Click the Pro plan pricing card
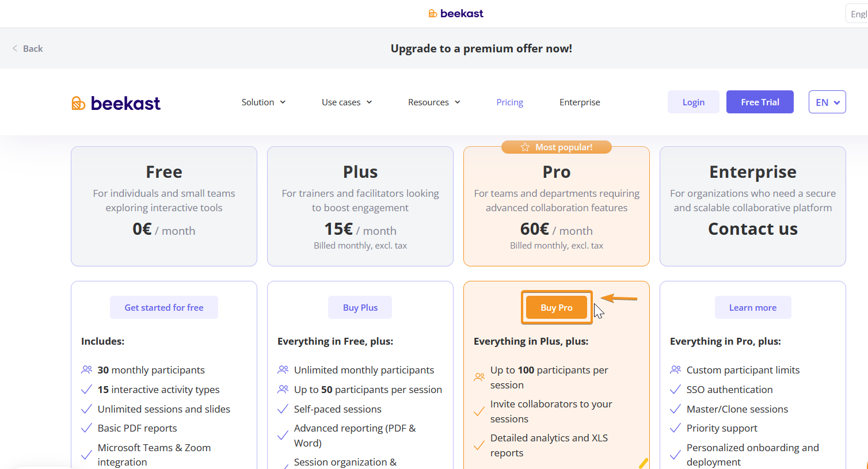The image size is (868, 469). click(556, 207)
